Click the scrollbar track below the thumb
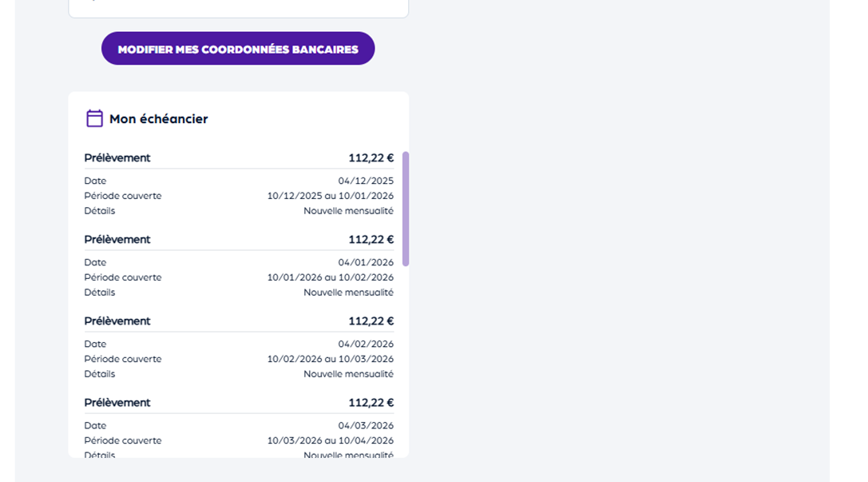 406,360
